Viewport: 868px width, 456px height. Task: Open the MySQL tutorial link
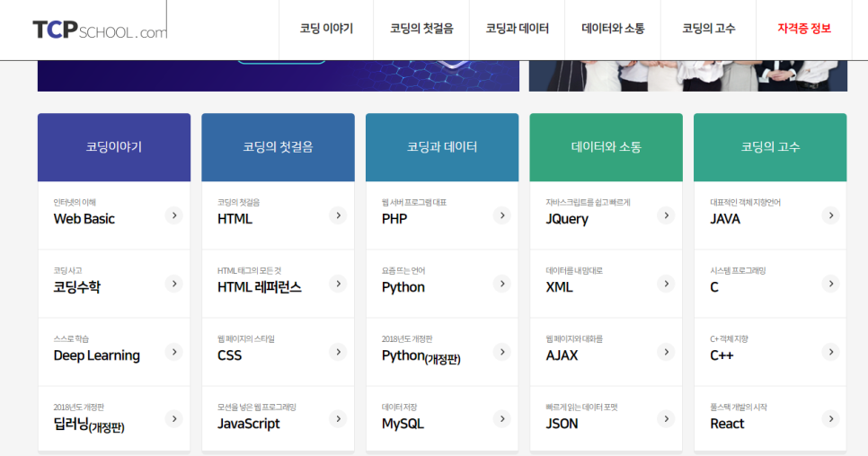coord(403,424)
